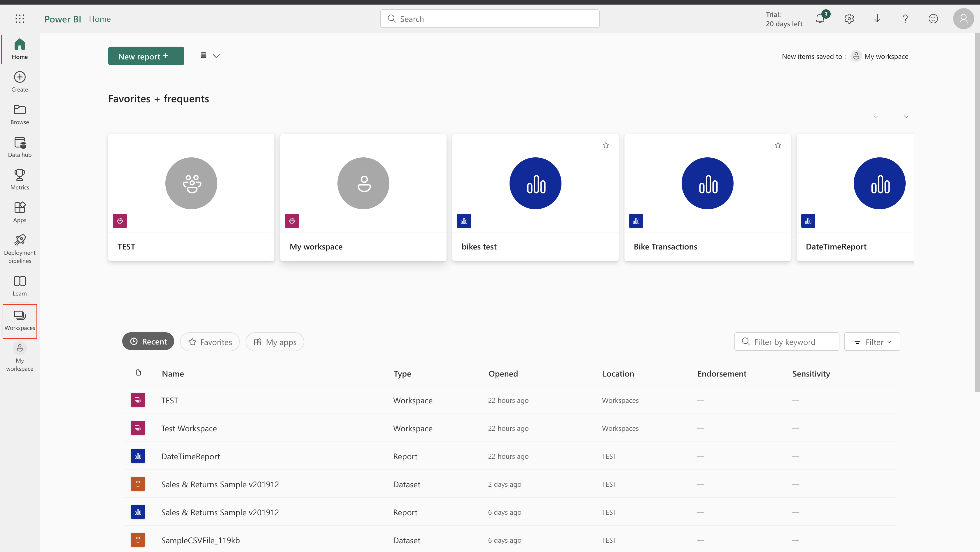The image size is (980, 552).
Task: Open Learn book icon in sidebar
Action: click(20, 286)
